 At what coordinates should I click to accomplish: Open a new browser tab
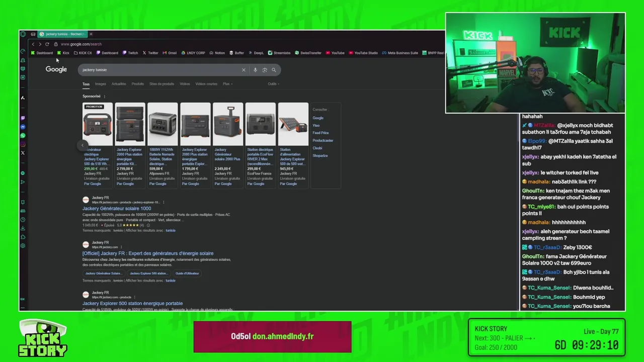91,34
